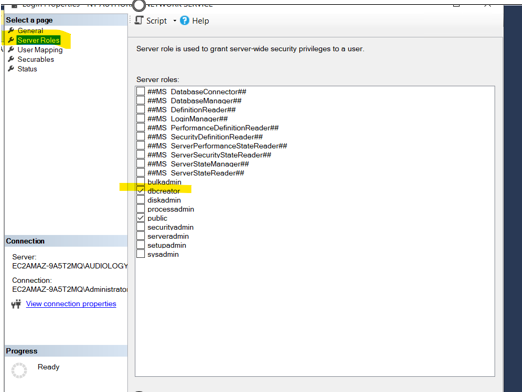
Task: Go to the Securables page
Action: click(x=36, y=59)
